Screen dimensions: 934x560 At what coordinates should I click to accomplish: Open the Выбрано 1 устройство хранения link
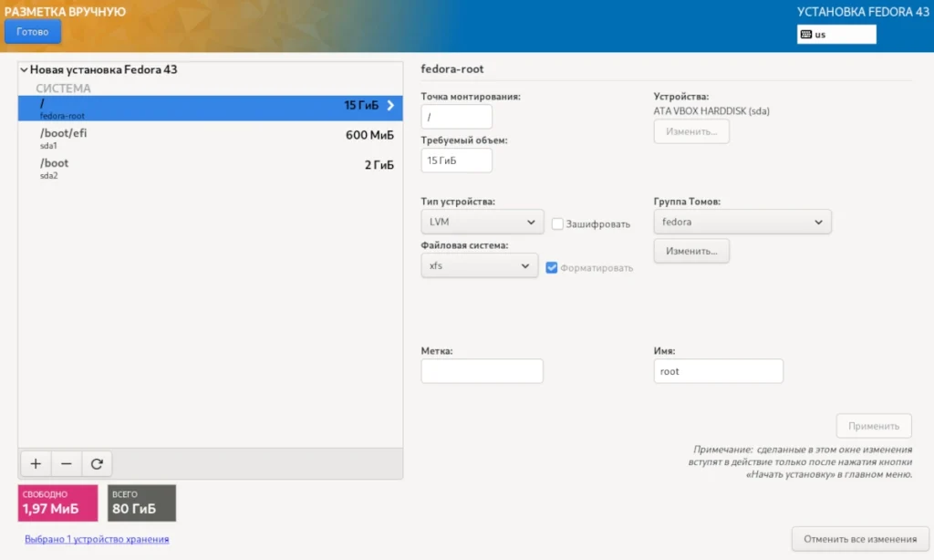[x=97, y=538]
